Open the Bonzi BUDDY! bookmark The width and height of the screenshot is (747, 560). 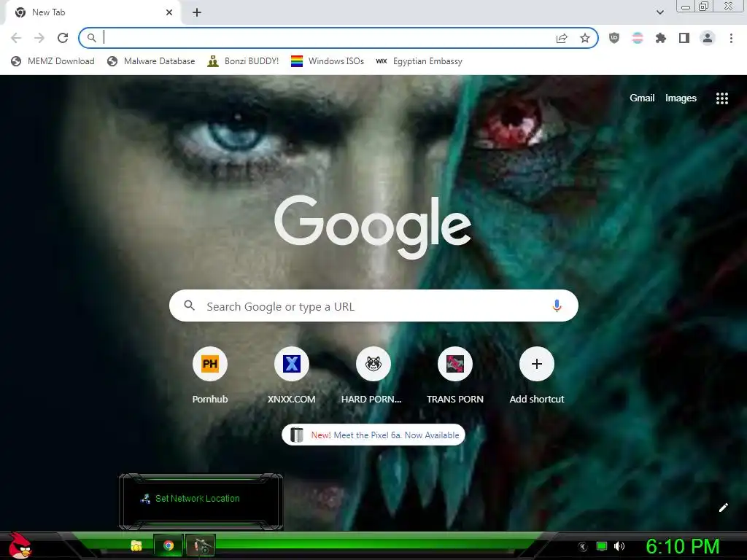point(243,61)
